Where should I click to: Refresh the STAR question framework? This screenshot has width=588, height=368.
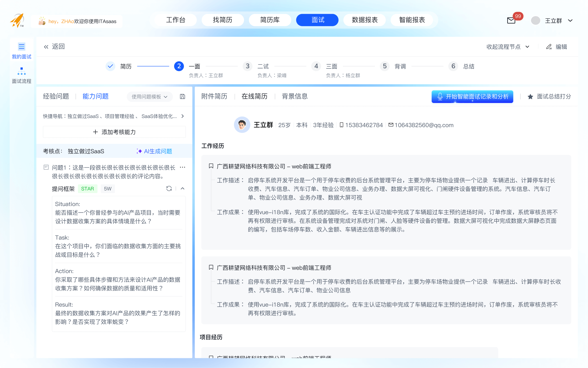(x=169, y=188)
